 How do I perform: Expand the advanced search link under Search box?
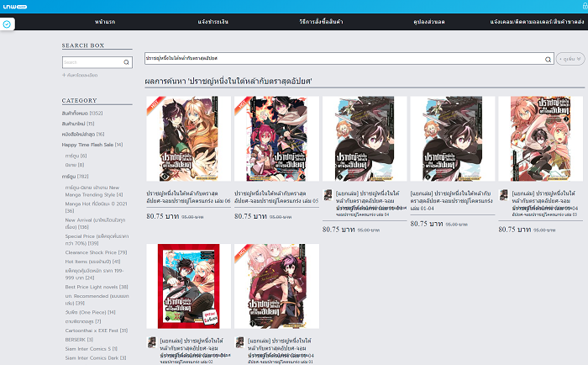80,75
